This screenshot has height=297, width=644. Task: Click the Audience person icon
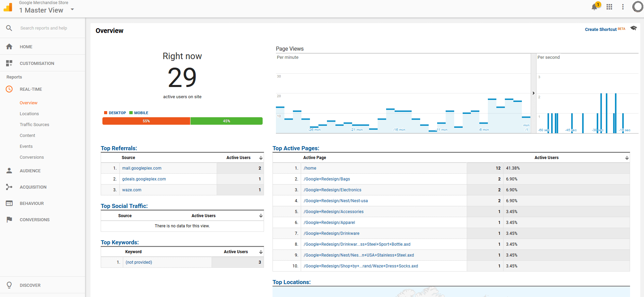(9, 171)
